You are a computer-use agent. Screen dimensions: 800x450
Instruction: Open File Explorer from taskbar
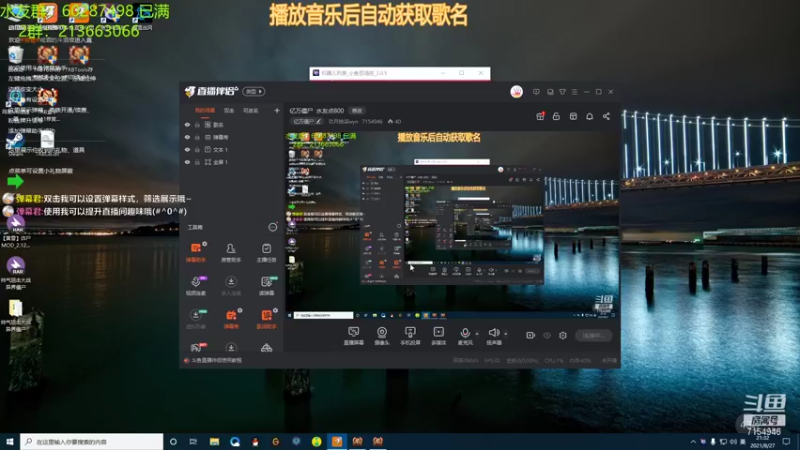point(214,441)
